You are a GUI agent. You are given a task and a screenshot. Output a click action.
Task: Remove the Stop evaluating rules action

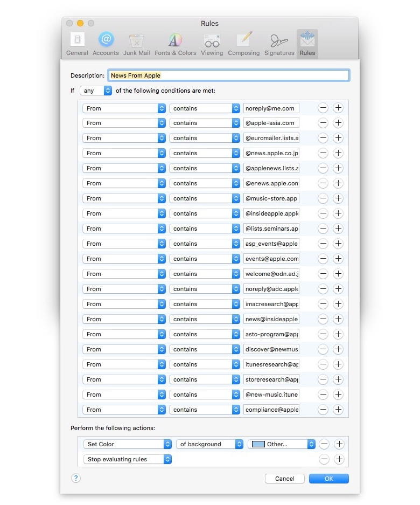point(324,459)
